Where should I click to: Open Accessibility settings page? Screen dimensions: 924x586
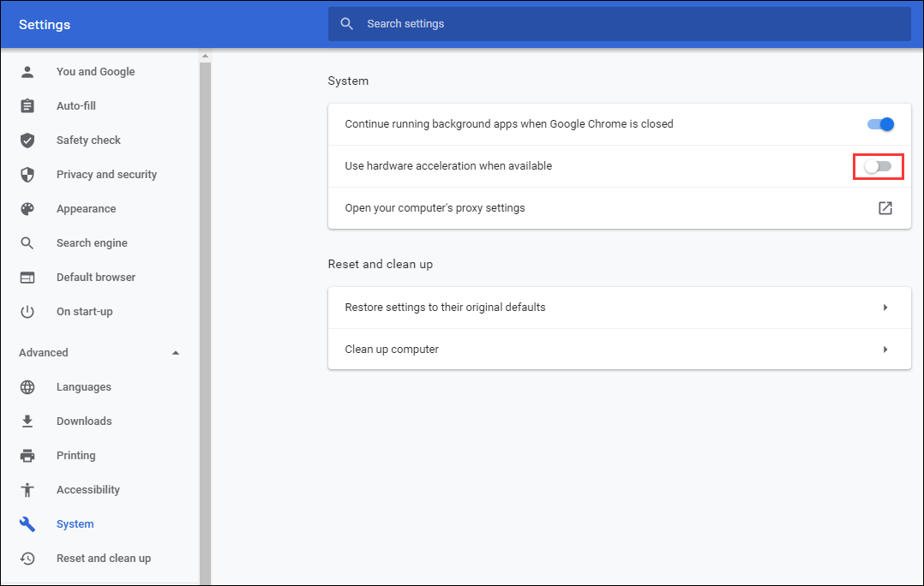click(x=87, y=490)
